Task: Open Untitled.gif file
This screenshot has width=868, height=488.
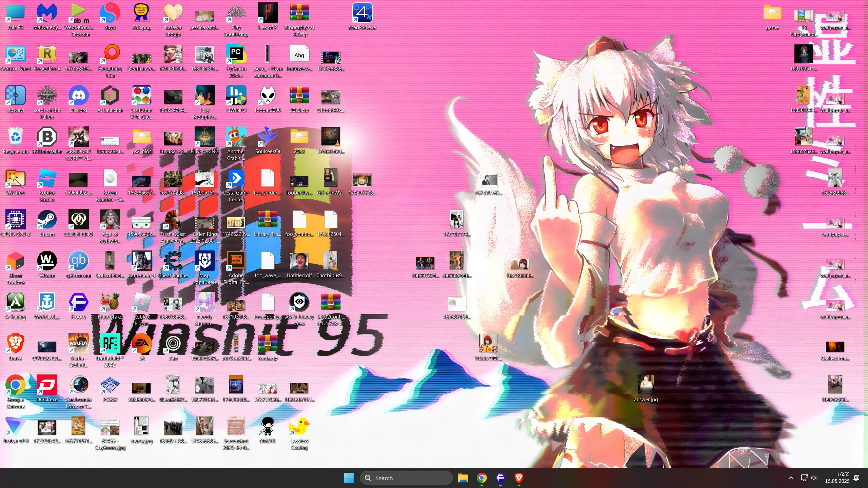Action: pyautogui.click(x=299, y=265)
